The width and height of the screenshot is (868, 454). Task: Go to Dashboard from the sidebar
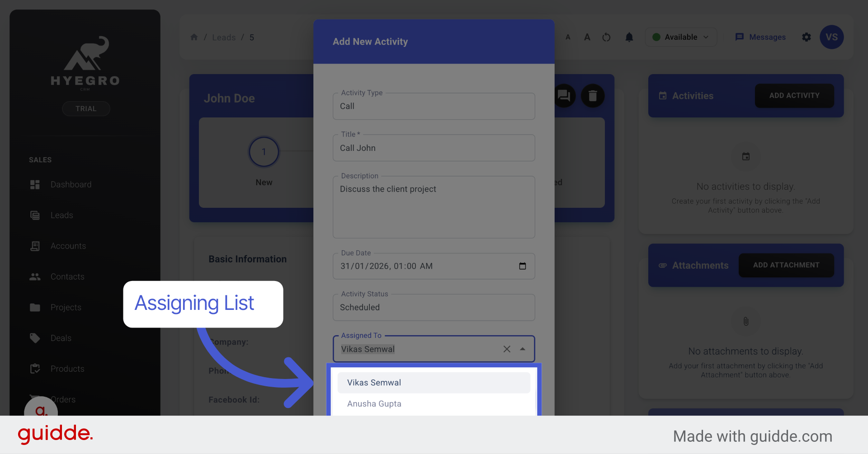(x=71, y=184)
